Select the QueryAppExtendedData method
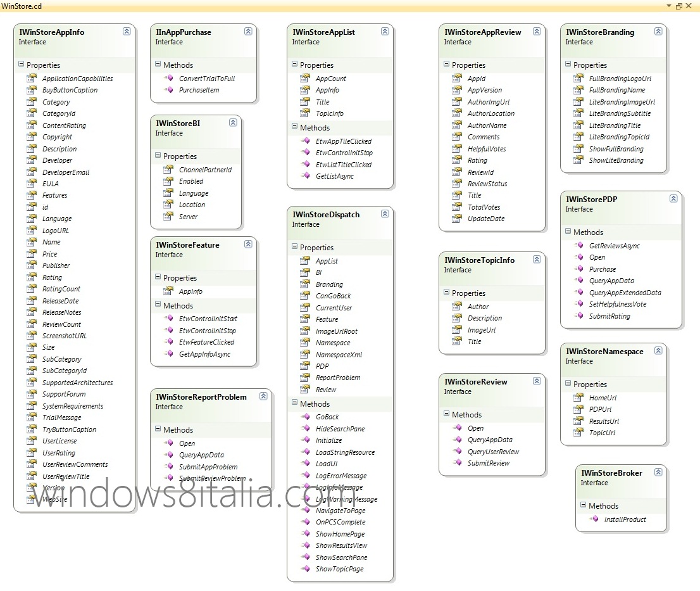Screen dimensions: 700x591 click(625, 293)
